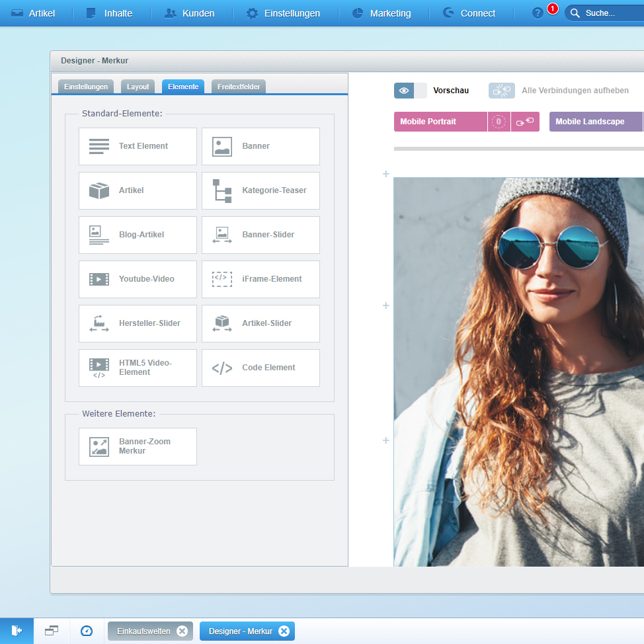Click Alle Verbindungen aufheben unlink icon
Screen dimensions: 644x644
pos(502,91)
